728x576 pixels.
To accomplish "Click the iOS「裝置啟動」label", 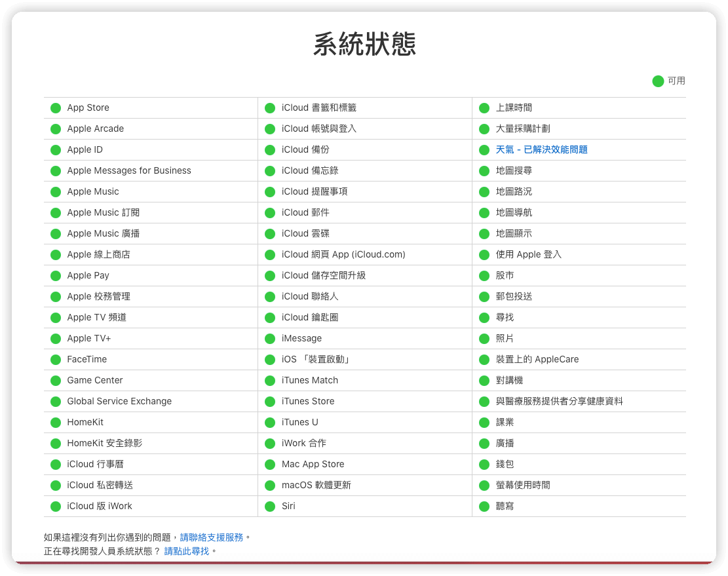I will pyautogui.click(x=316, y=359).
